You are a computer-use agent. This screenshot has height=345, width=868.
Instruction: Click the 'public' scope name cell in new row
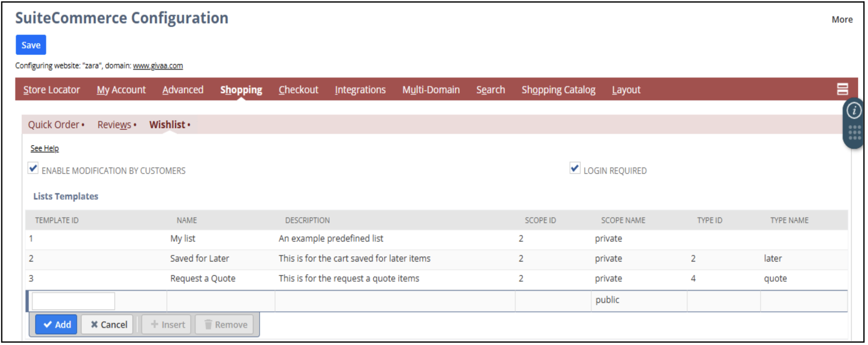coord(639,300)
